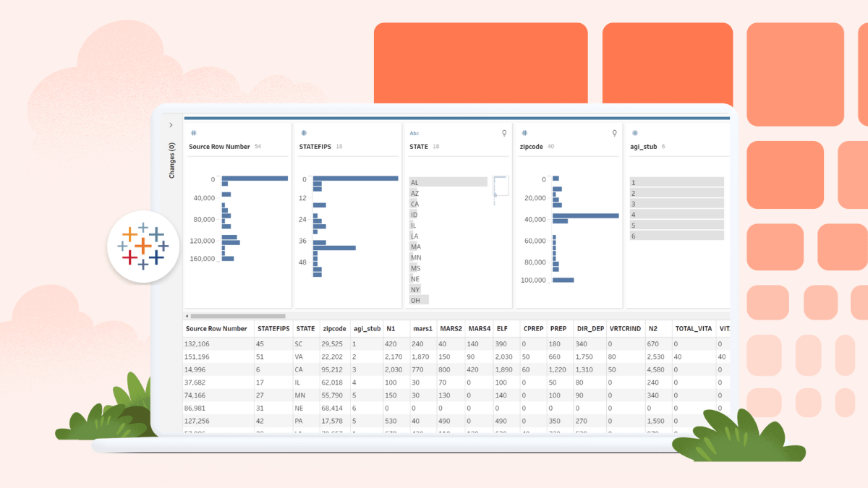The height and width of the screenshot is (488, 868).
Task: Toggle selection of AL in the STATE list
Action: pos(447,182)
